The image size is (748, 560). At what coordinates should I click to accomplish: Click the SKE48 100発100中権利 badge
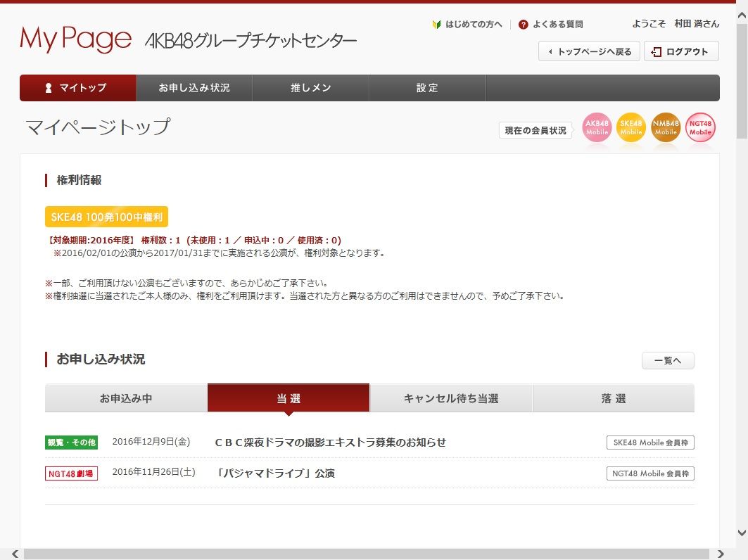pyautogui.click(x=106, y=217)
